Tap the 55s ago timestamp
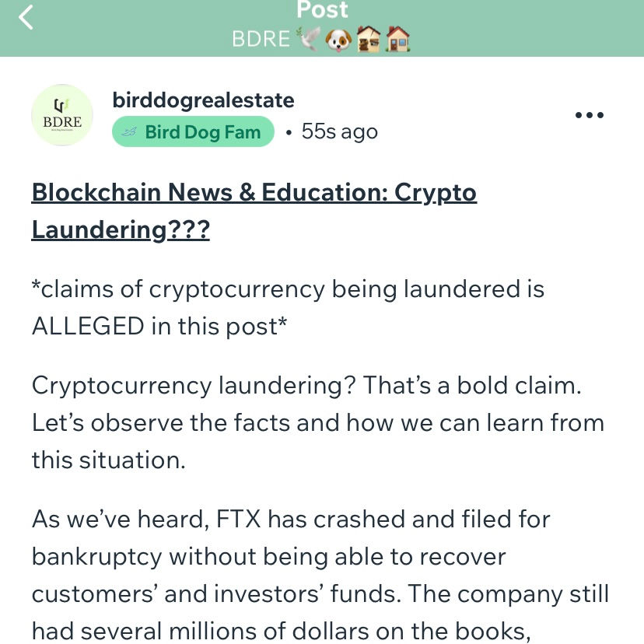Image resolution: width=644 pixels, height=644 pixels. tap(339, 132)
